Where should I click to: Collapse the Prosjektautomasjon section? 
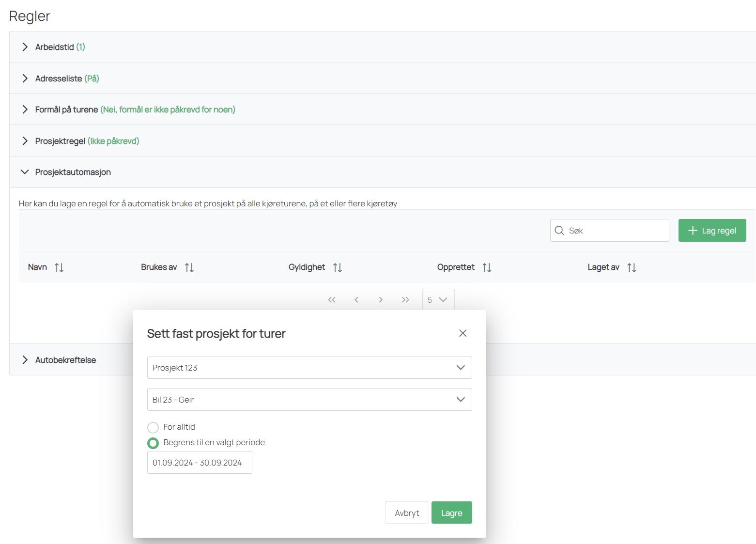[x=25, y=172]
